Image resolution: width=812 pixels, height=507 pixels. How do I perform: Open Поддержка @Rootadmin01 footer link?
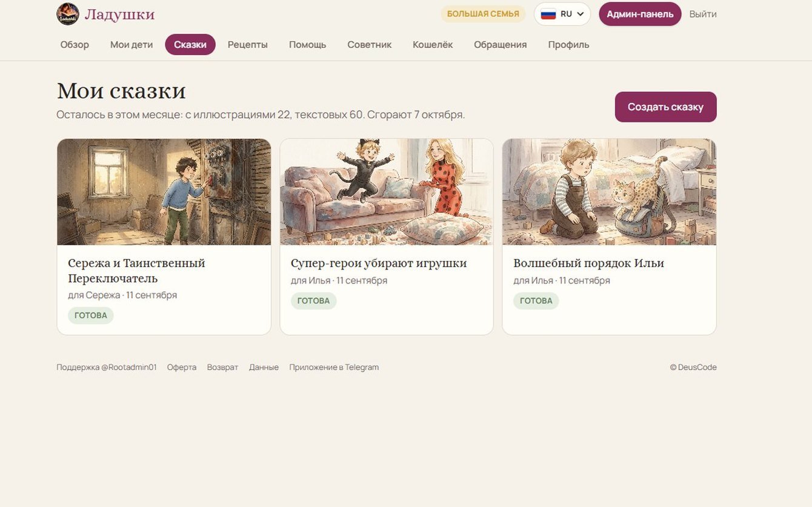pos(107,367)
